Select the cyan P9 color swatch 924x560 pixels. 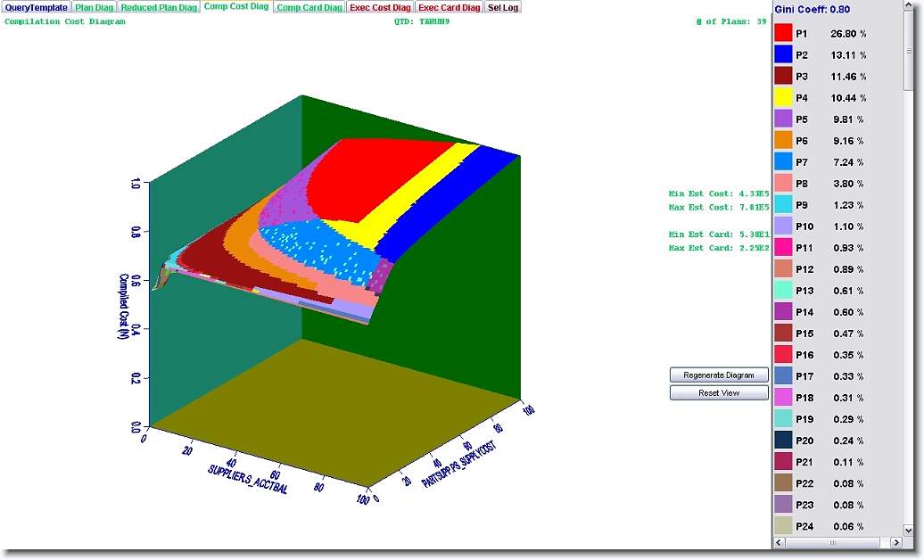(x=783, y=204)
